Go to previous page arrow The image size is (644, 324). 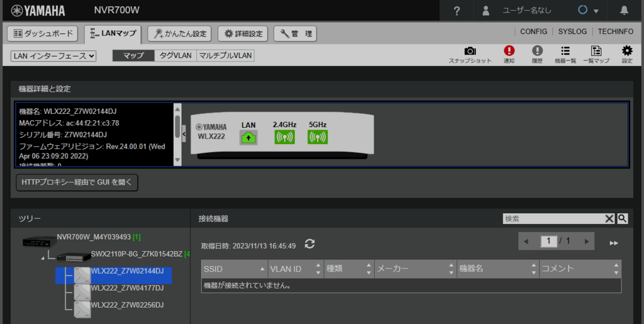(526, 242)
